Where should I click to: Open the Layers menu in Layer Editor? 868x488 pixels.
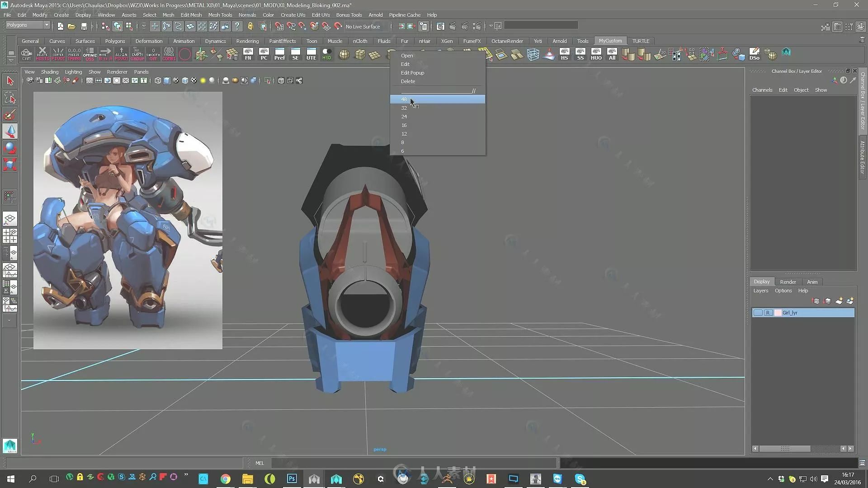coord(760,291)
